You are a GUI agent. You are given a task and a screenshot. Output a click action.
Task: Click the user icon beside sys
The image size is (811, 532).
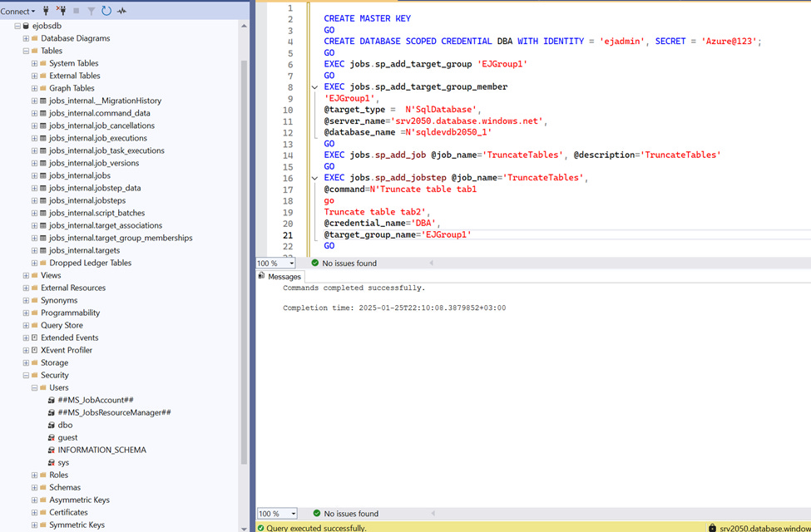click(52, 462)
